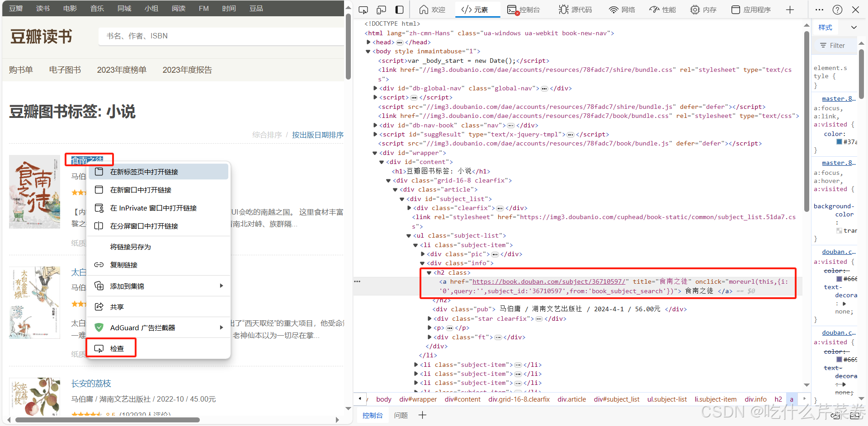Select the h2 breadcrumb item
868x426 pixels.
coord(778,399)
